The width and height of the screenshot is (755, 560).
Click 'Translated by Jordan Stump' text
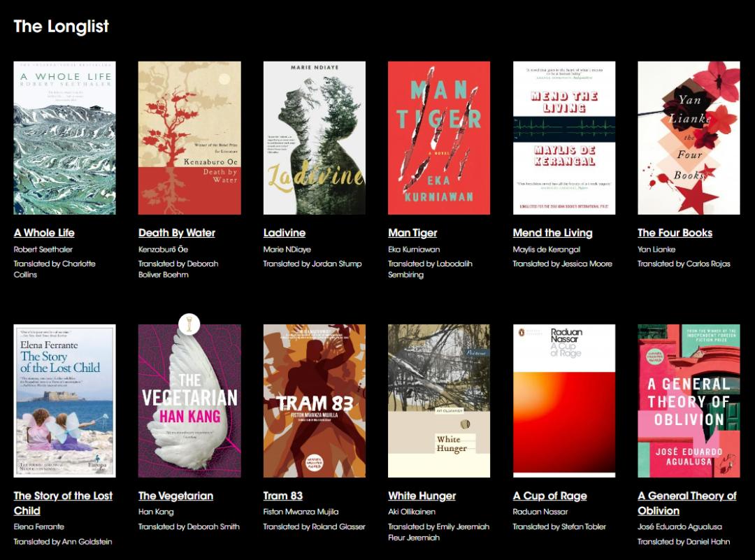(x=312, y=264)
